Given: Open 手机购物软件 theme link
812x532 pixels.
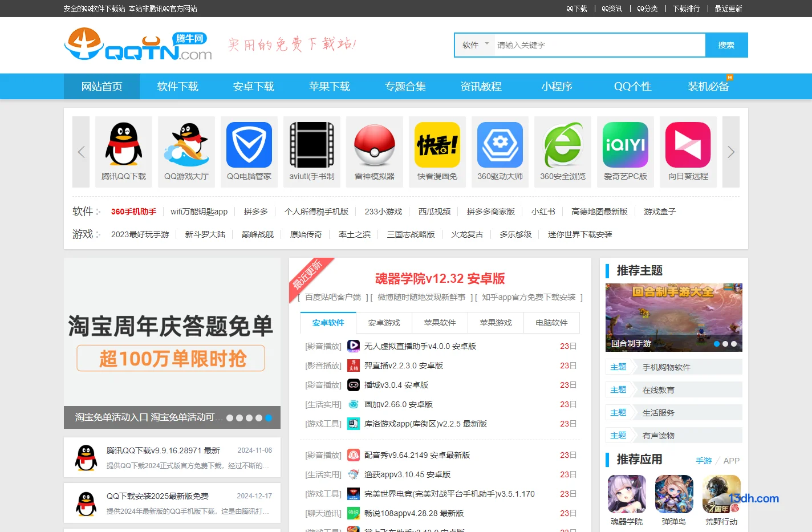Looking at the screenshot, I should (x=666, y=367).
